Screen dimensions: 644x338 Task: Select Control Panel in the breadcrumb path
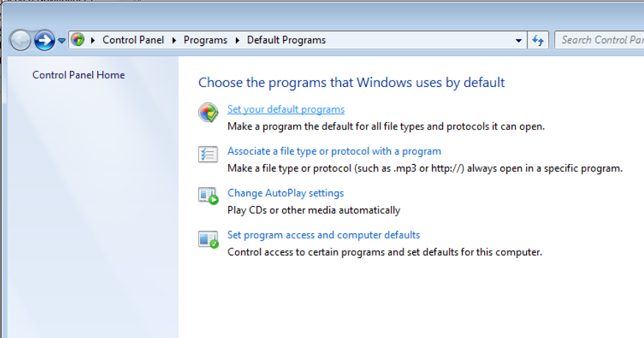point(133,40)
